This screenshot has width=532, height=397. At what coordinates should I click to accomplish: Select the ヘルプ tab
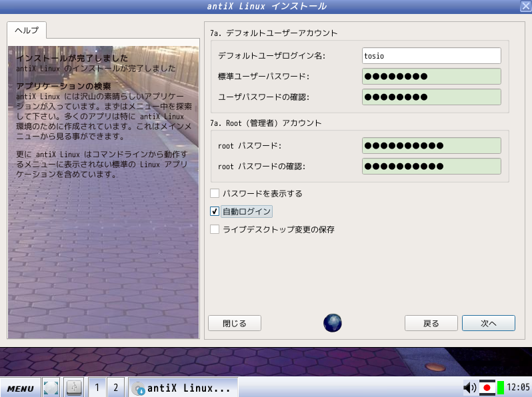pyautogui.click(x=27, y=30)
